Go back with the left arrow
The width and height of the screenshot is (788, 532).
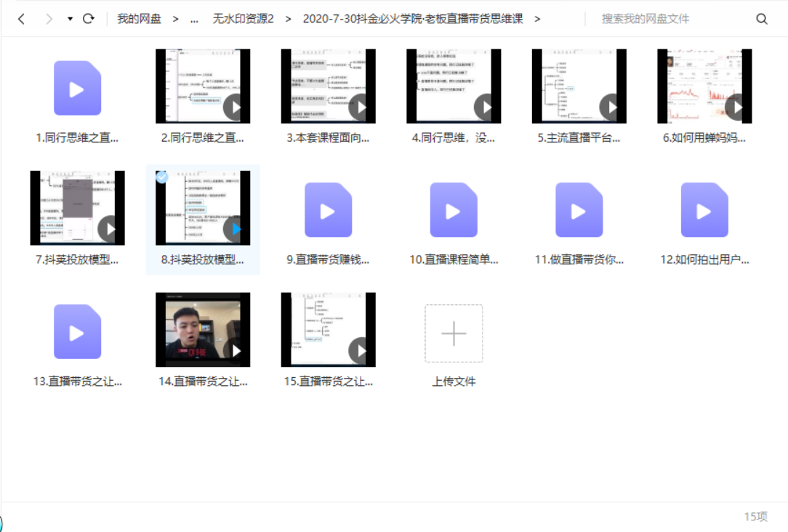point(21,19)
